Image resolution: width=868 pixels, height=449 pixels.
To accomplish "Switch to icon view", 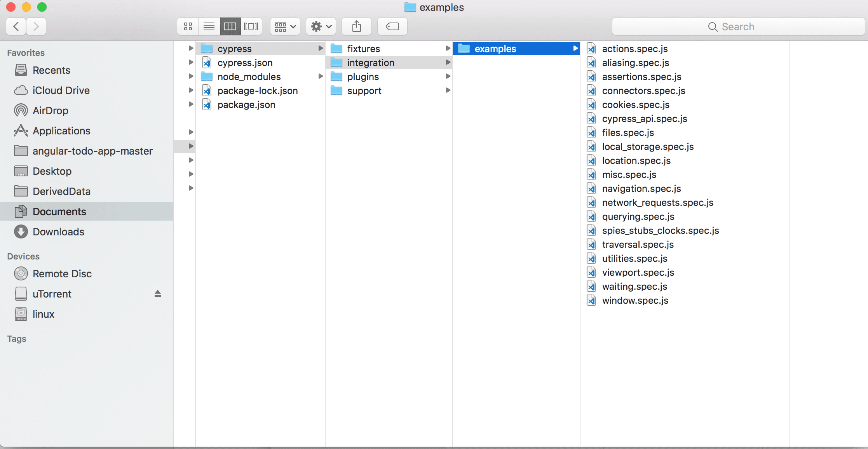I will click(x=188, y=26).
